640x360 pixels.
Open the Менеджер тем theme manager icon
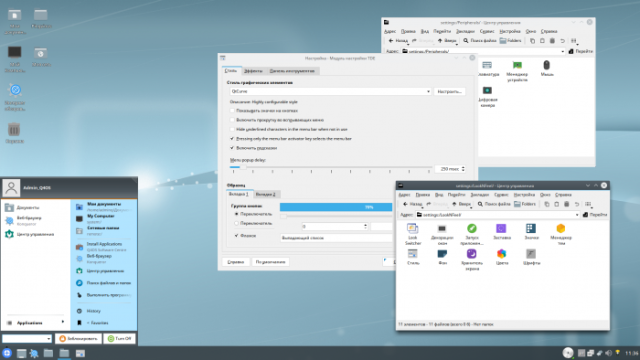click(561, 234)
